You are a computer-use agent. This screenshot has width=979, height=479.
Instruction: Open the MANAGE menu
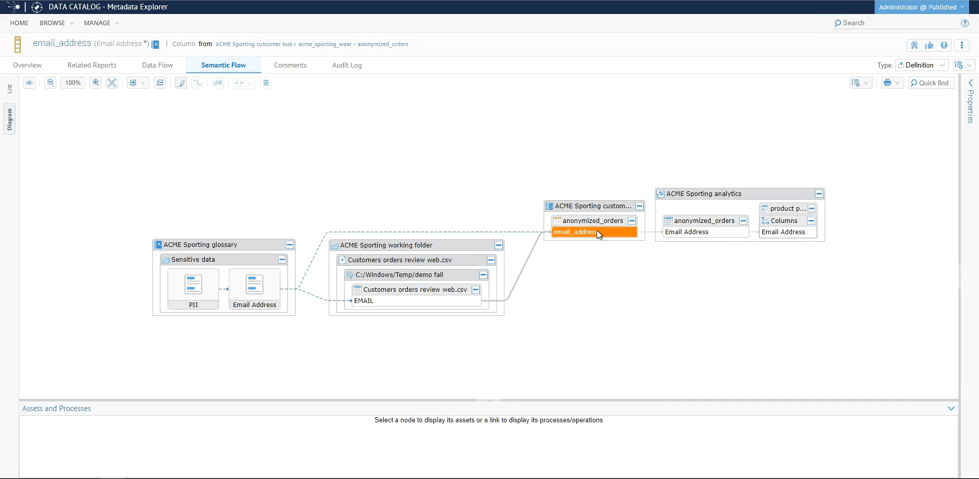[x=101, y=23]
